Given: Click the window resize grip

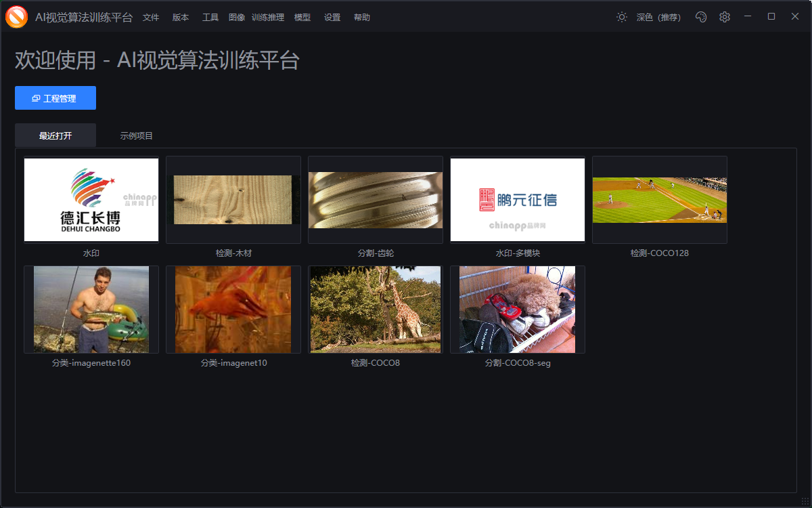Looking at the screenshot, I should click(805, 501).
